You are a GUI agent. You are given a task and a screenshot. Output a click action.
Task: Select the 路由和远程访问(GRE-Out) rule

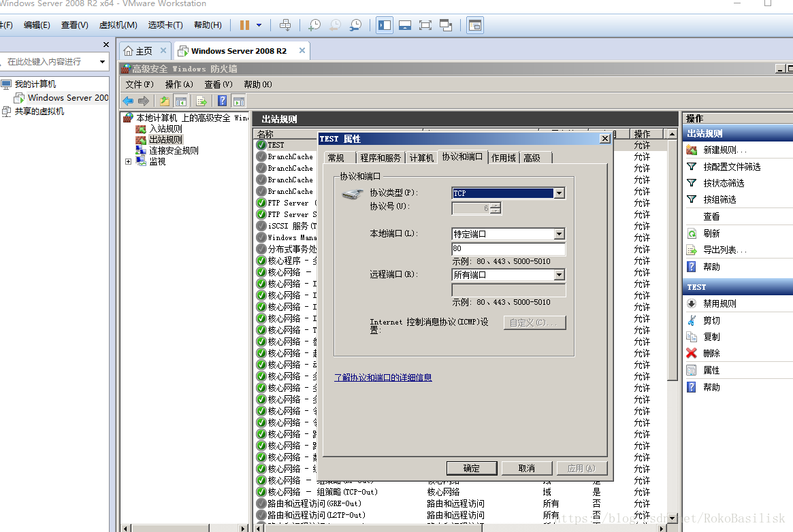(314, 503)
